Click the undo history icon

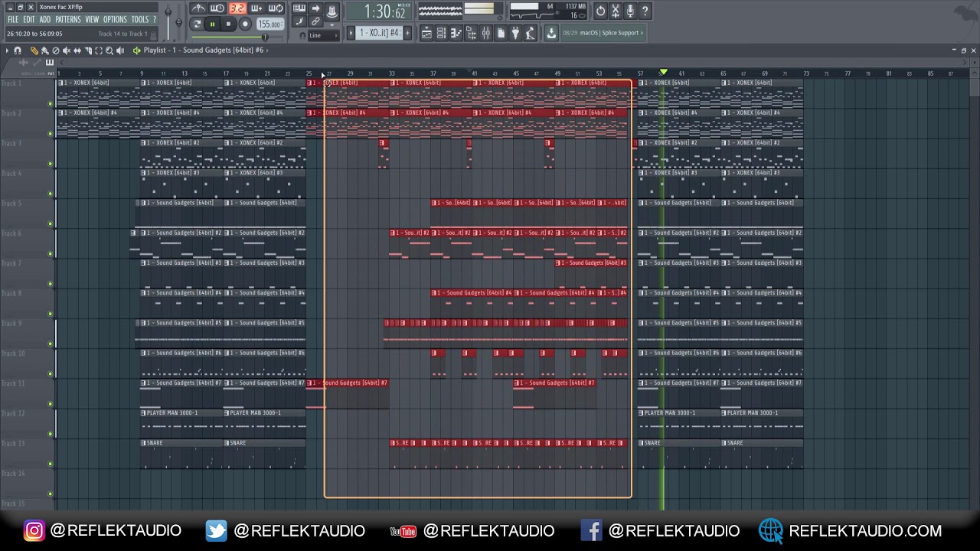click(601, 11)
